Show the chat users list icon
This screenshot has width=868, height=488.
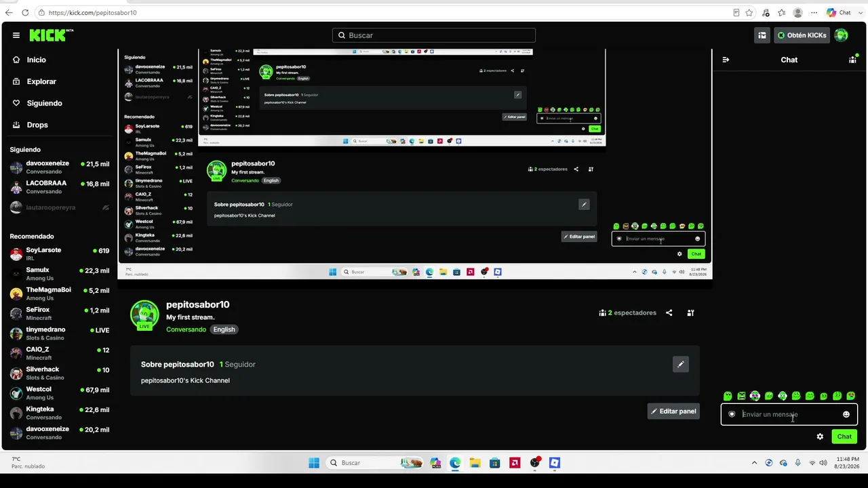(x=852, y=60)
